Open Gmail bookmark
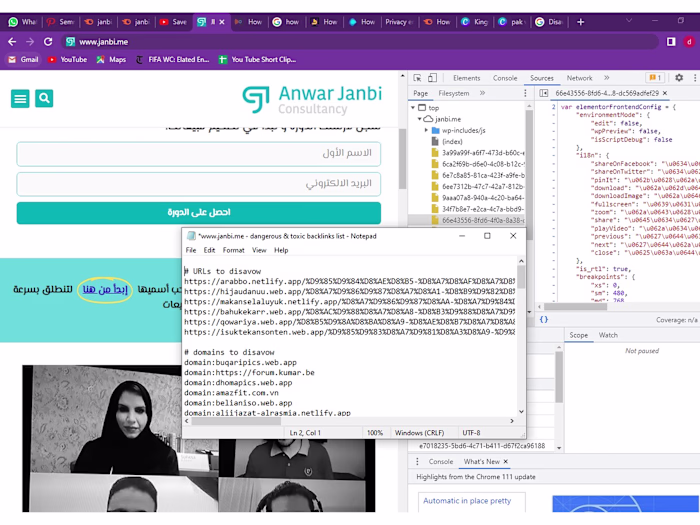This screenshot has width=700, height=525. click(x=24, y=59)
